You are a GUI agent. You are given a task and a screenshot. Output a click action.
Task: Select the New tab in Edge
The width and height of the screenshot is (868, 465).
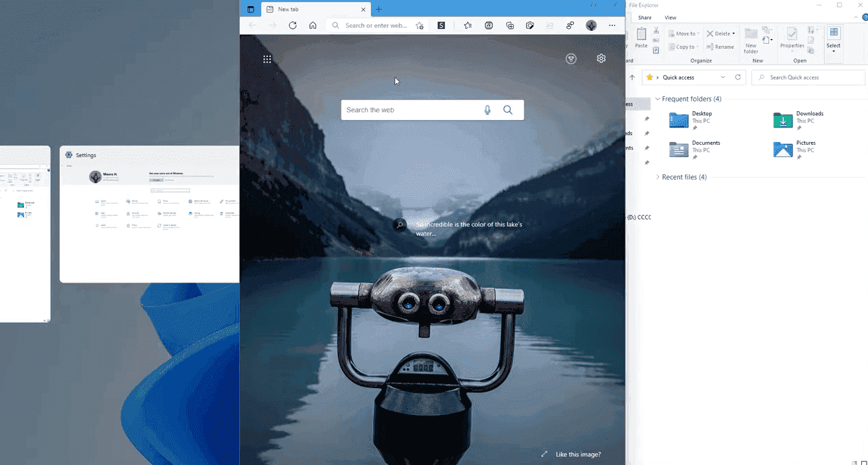316,10
